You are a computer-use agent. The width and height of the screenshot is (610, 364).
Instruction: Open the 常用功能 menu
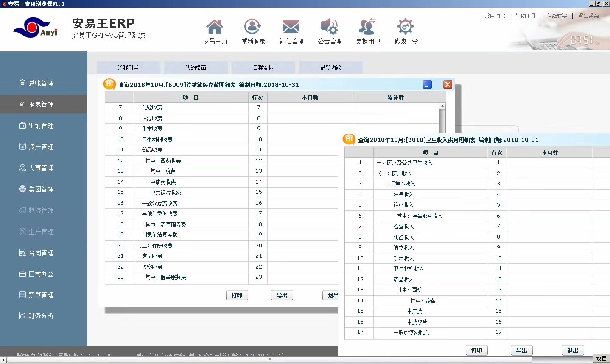pyautogui.click(x=495, y=16)
